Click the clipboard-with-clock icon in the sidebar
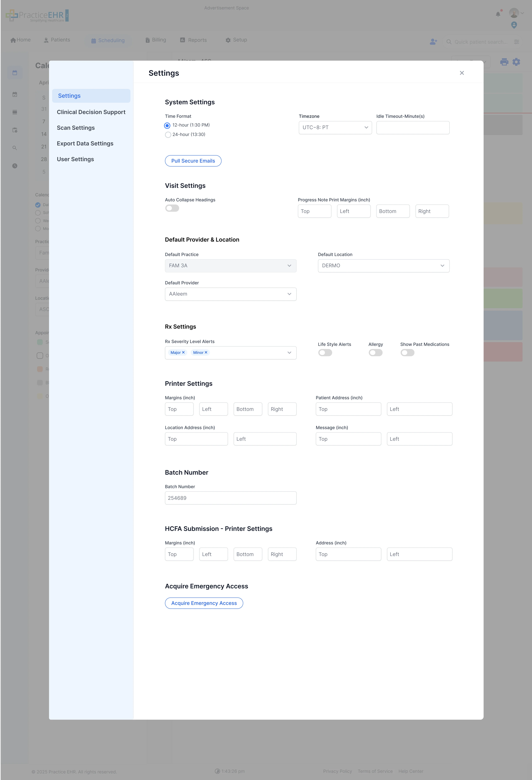The height and width of the screenshot is (780, 532). [15, 130]
